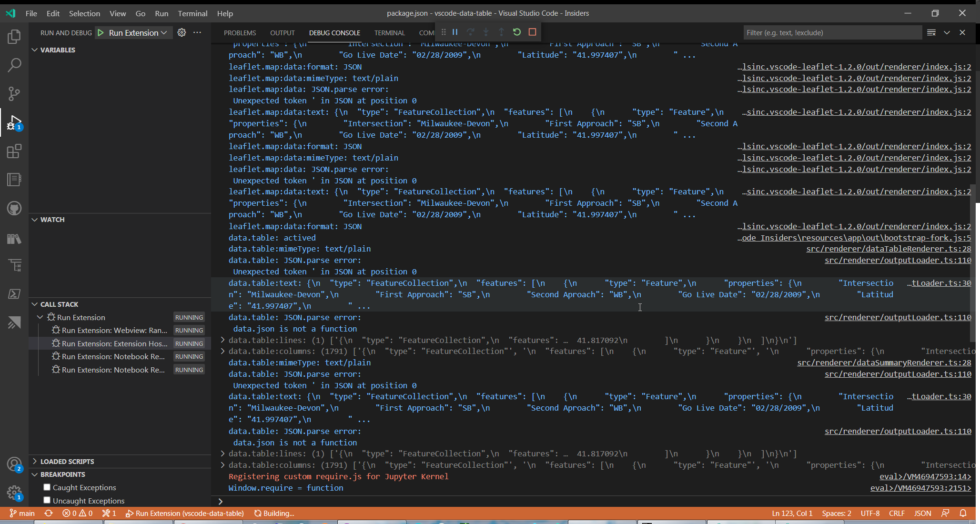Open launch.json via gear icon
This screenshot has width=980, height=524.
(x=182, y=32)
